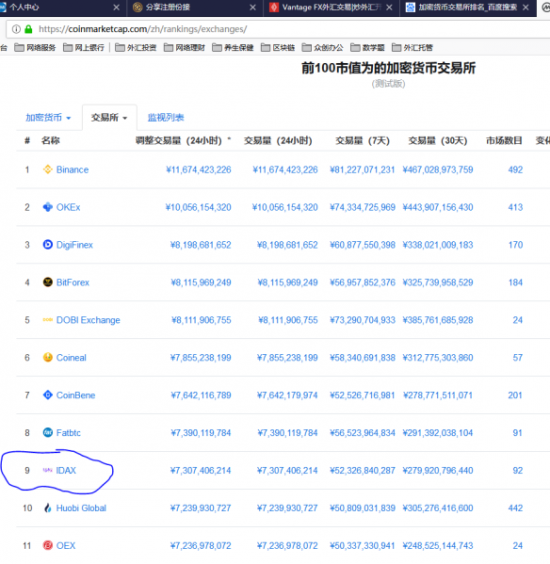Click the Fatbtc logo icon
This screenshot has width=550, height=564.
pos(47,432)
